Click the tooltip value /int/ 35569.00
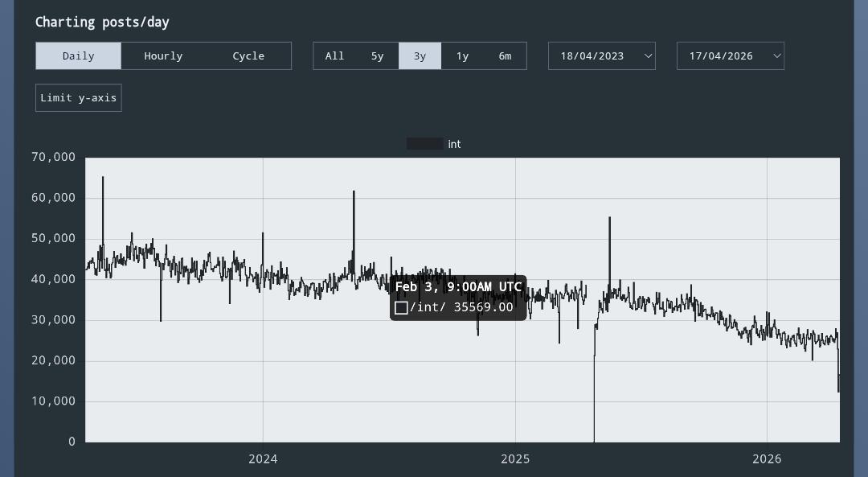The width and height of the screenshot is (868, 477). [461, 307]
